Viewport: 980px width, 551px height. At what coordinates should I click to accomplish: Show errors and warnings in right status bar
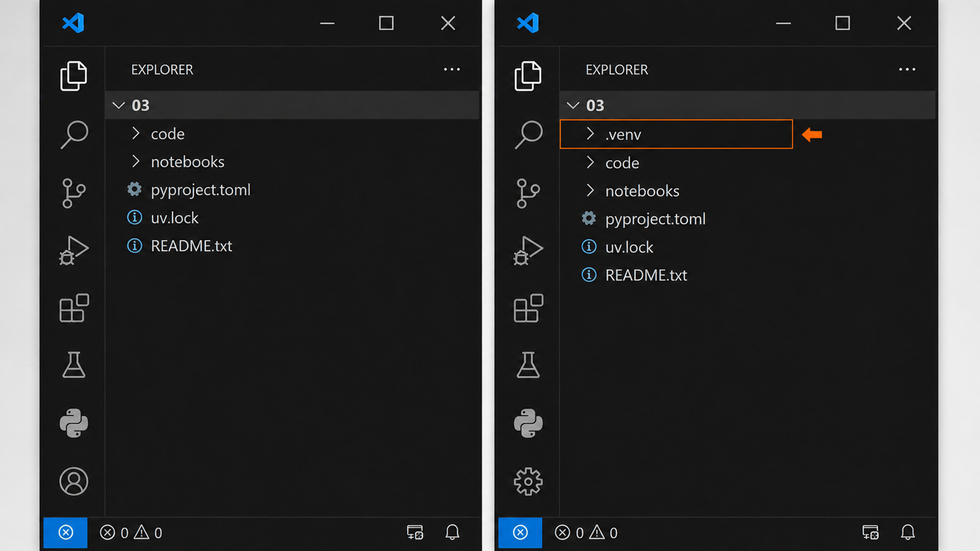pyautogui.click(x=586, y=533)
